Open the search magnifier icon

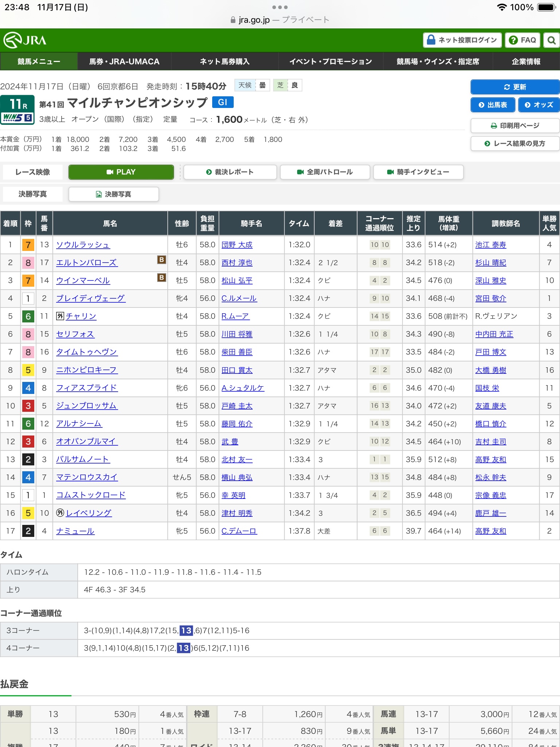552,40
